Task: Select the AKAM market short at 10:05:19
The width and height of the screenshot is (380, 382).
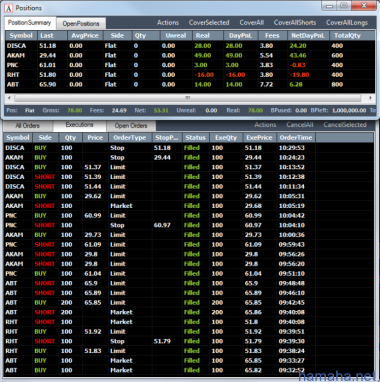Action: [x=188, y=206]
